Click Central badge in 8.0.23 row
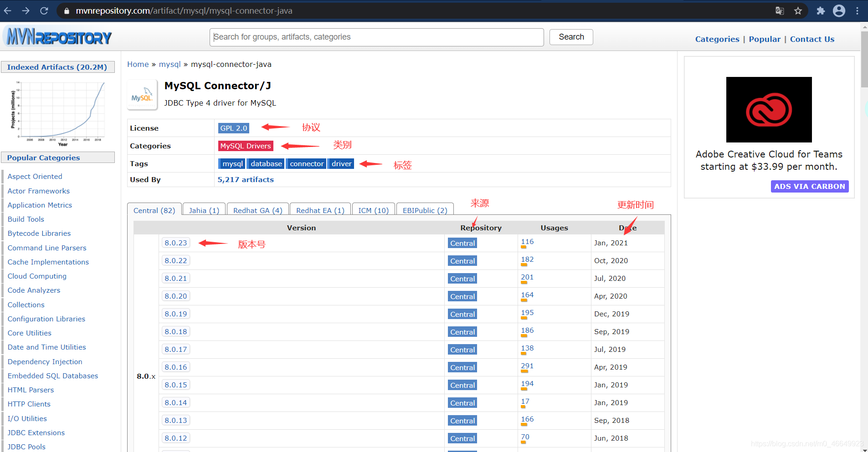 click(462, 243)
